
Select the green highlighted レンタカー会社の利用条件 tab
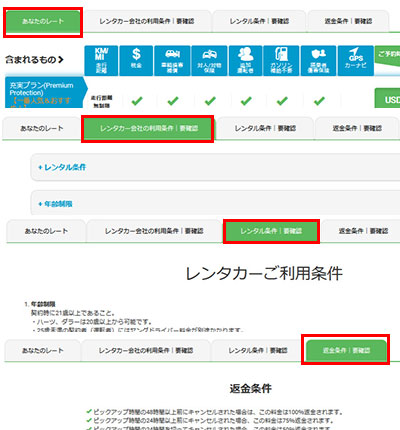tap(147, 129)
